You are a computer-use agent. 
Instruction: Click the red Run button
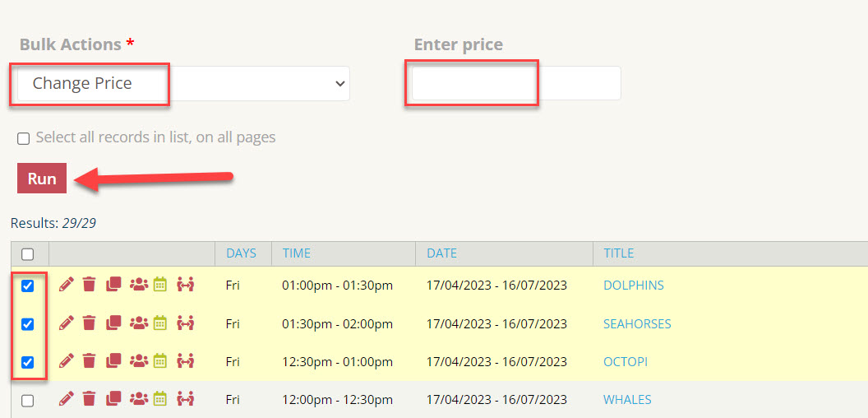(x=42, y=179)
